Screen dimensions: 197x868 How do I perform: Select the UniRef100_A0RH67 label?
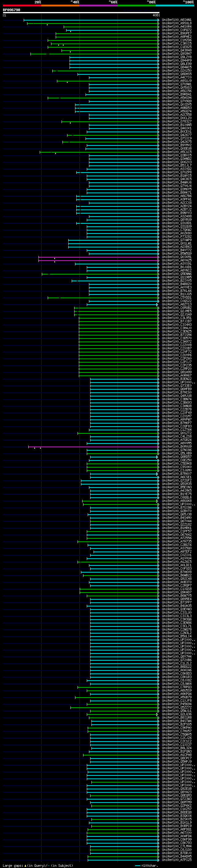[177, 375]
